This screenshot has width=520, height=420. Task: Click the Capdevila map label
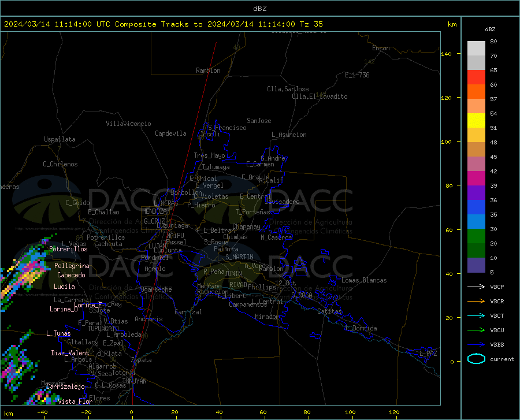[170, 133]
